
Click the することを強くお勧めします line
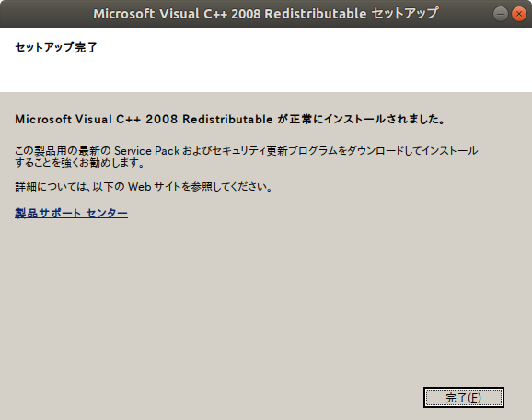[80, 163]
